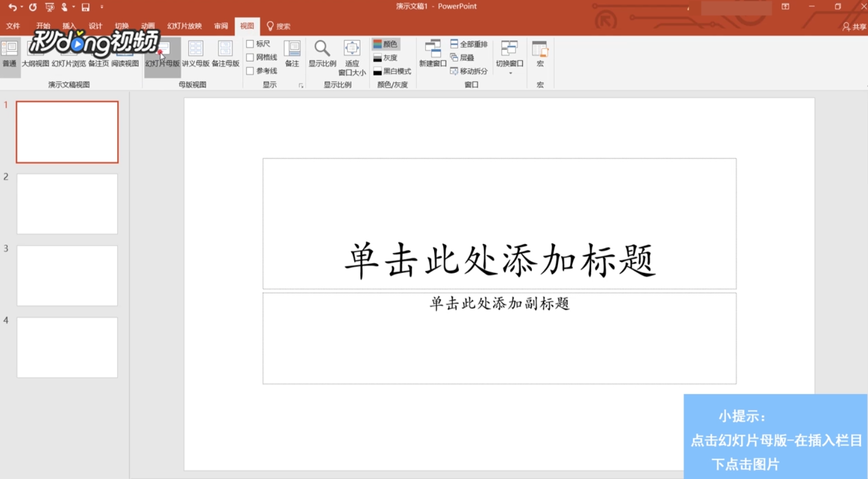This screenshot has height=479, width=868.
Task: Click Arrange All windows (全部重排)
Action: click(469, 42)
